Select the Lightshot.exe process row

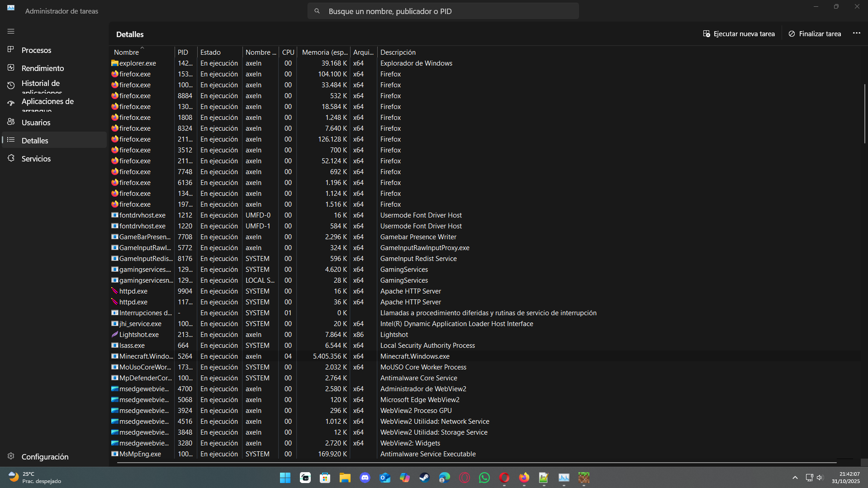pos(138,335)
